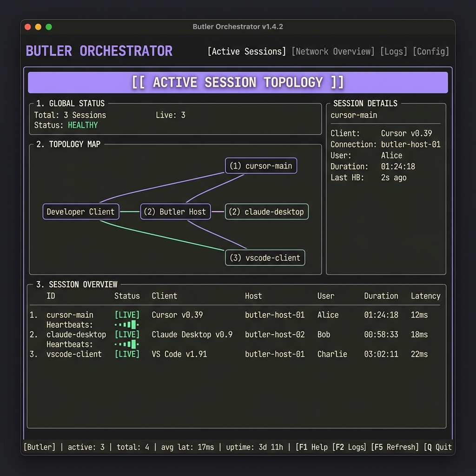Maximize the window with the green button
The image size is (476, 476).
[x=48, y=27]
